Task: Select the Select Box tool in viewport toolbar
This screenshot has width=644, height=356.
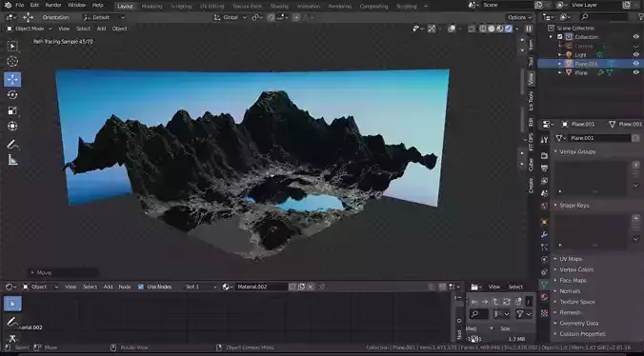Action: 12,46
